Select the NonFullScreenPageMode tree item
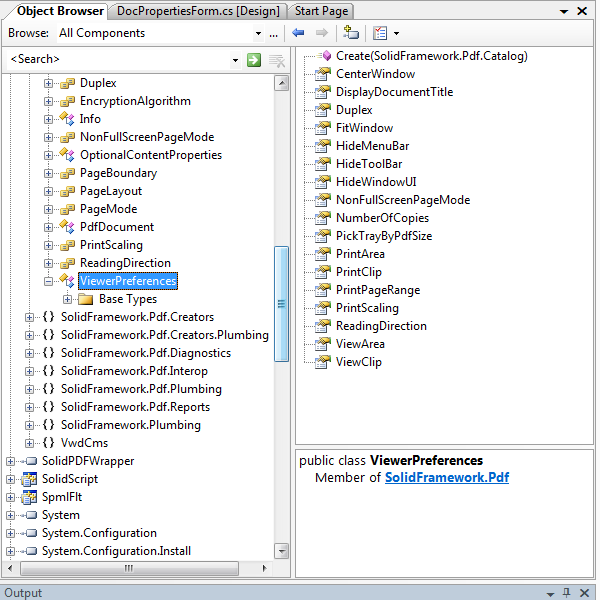The width and height of the screenshot is (600, 600). (147, 137)
